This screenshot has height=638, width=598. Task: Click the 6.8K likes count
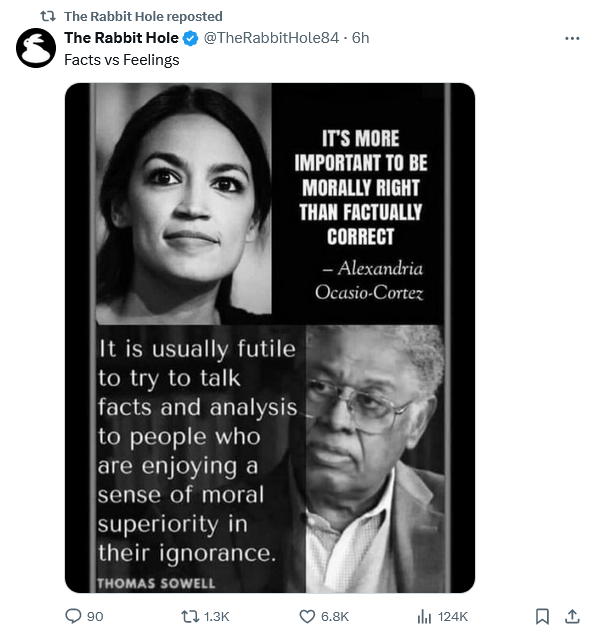click(335, 616)
